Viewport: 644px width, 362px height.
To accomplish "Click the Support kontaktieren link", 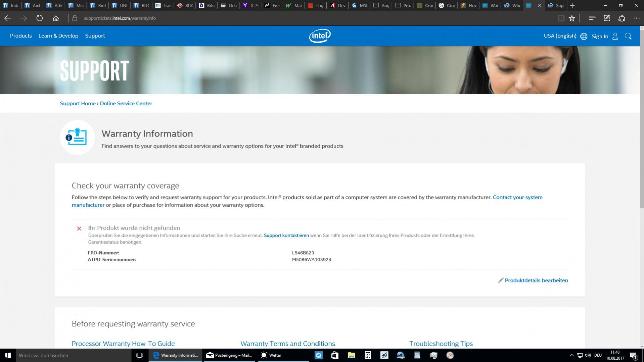I will click(286, 236).
